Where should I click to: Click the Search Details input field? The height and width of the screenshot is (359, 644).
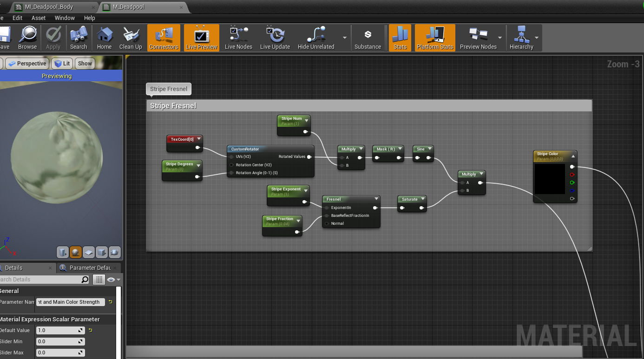pyautogui.click(x=40, y=280)
